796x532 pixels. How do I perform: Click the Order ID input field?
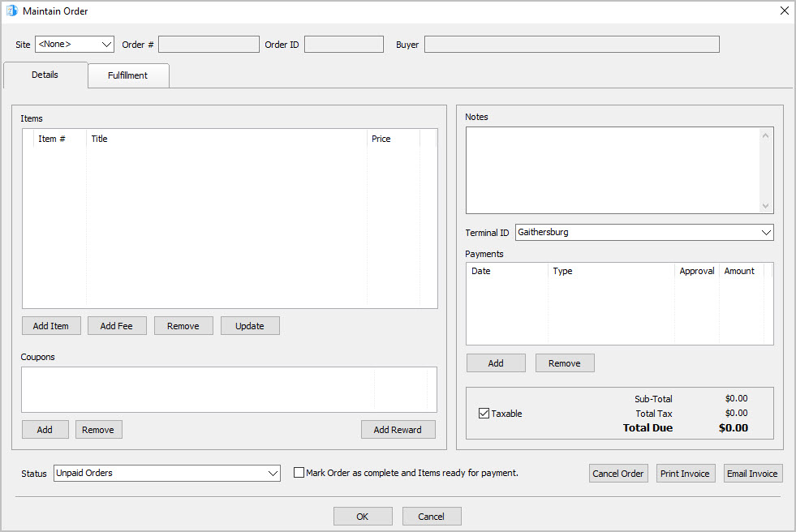(x=344, y=44)
